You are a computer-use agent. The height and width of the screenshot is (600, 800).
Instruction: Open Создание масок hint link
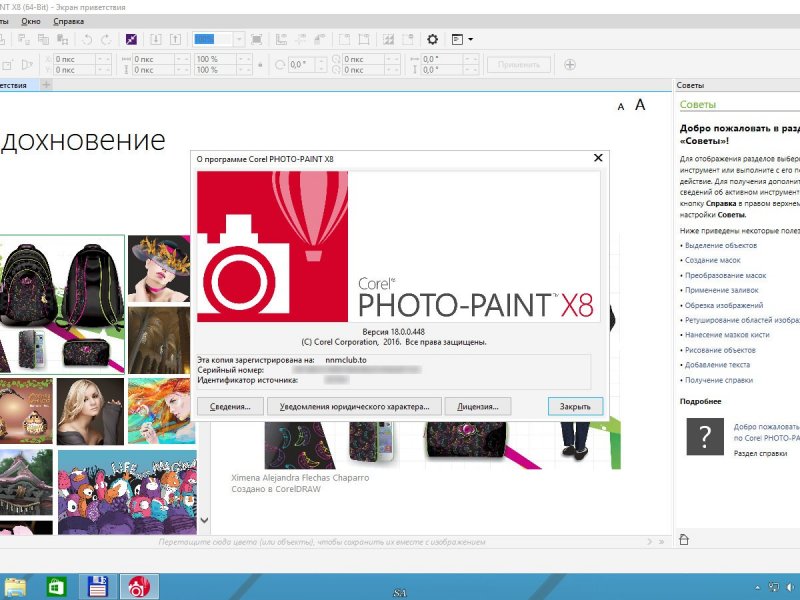pos(712,260)
